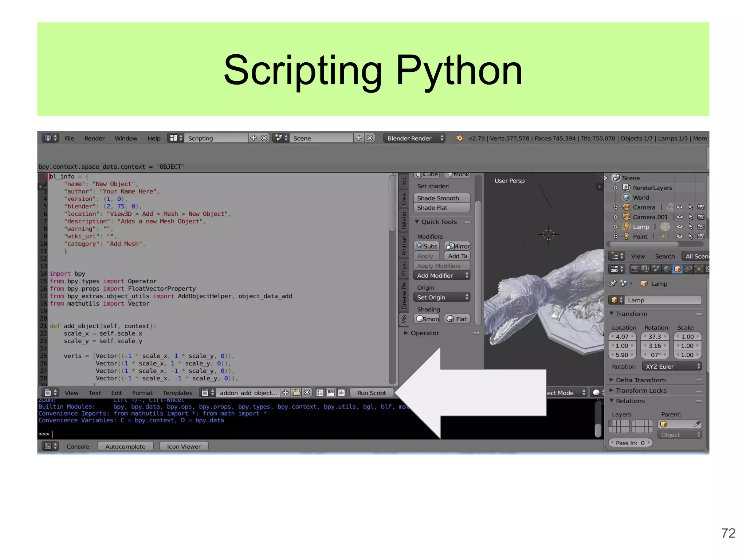Toggle Camera.001 visibility eye icon
Viewport: 746px width, 560px height.
[x=680, y=217]
